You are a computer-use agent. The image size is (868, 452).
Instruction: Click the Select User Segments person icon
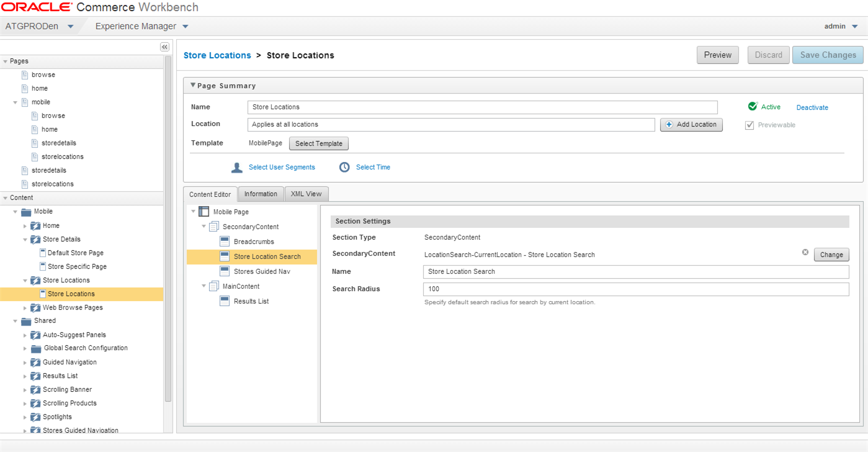237,168
